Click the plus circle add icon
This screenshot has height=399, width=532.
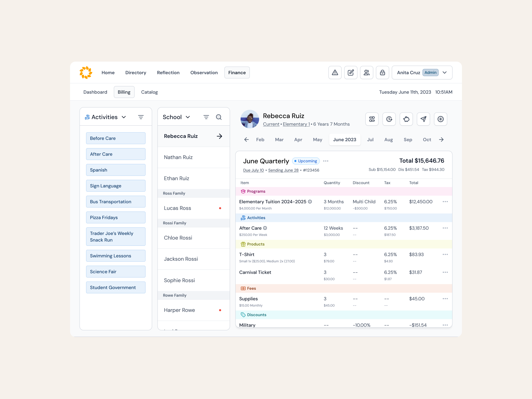440,119
